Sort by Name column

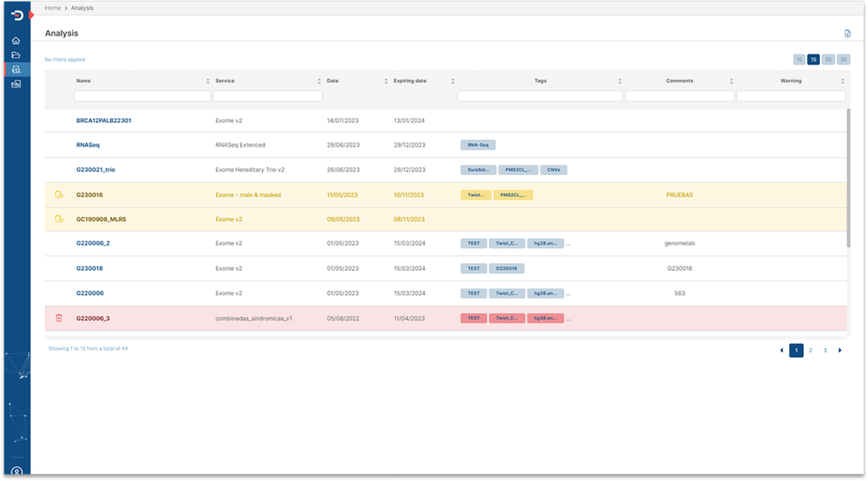pos(208,81)
